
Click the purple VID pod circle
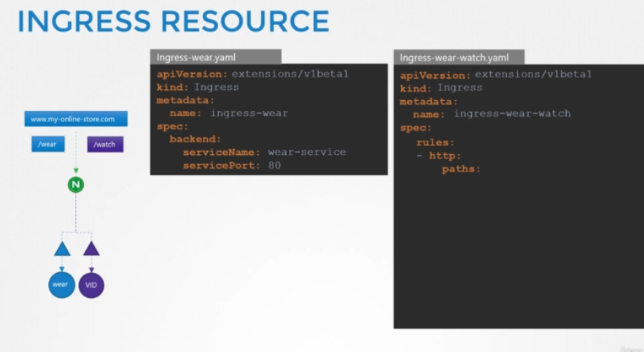(91, 285)
